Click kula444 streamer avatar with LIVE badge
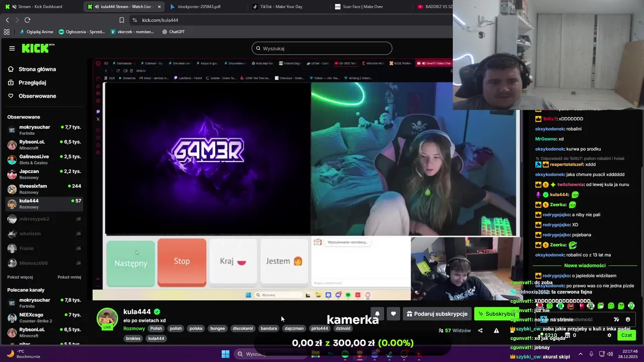Viewport: 644px width, 362px height. (x=107, y=319)
